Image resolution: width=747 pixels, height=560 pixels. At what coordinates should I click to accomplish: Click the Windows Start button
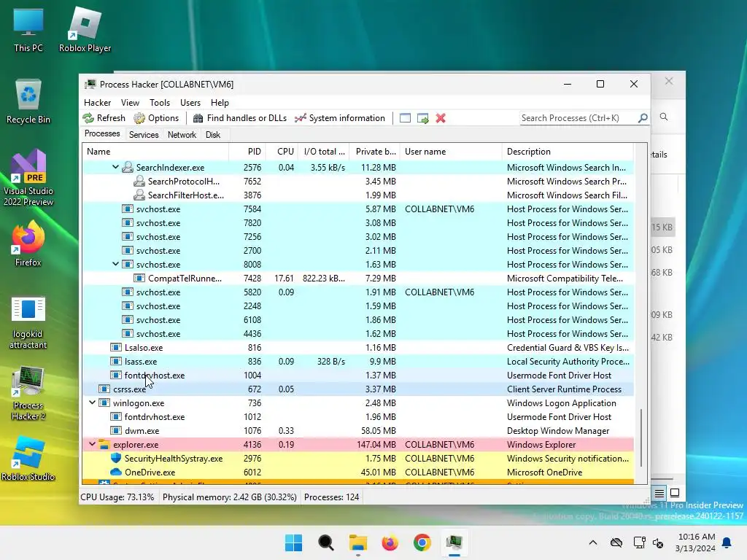[293, 542]
